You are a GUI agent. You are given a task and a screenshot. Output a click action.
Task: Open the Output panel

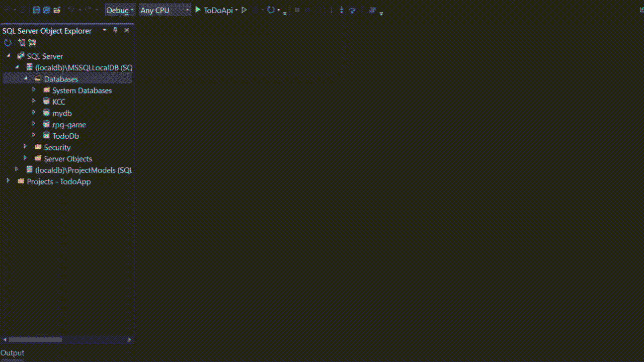click(12, 352)
